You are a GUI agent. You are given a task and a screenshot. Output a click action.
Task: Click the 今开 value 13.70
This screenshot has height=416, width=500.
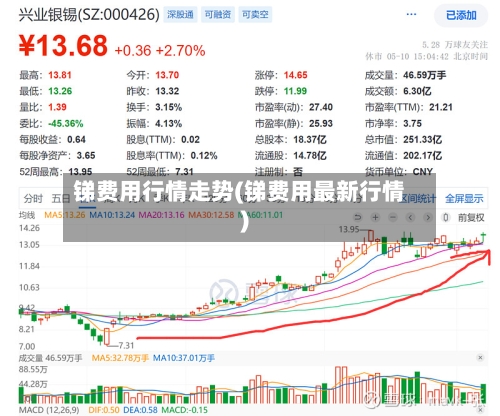point(167,75)
